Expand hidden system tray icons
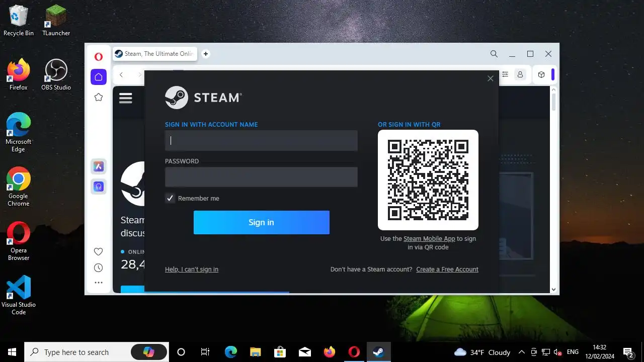The image size is (644, 362). point(522,352)
